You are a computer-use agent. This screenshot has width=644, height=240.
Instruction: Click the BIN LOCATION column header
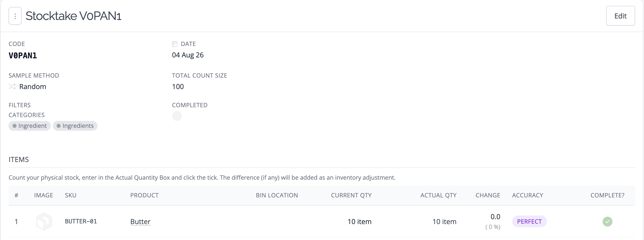tap(277, 195)
